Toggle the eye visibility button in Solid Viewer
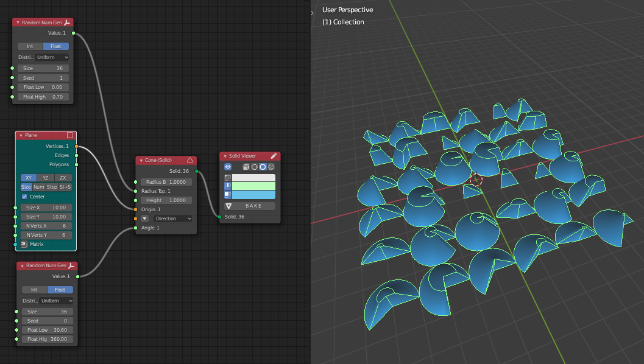The image size is (644, 364). pyautogui.click(x=228, y=167)
